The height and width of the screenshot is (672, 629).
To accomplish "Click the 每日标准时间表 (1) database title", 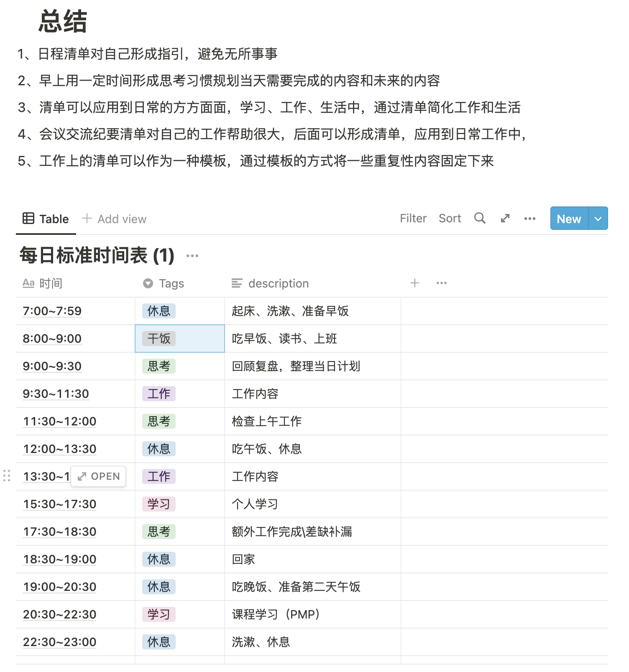I will coord(97,255).
